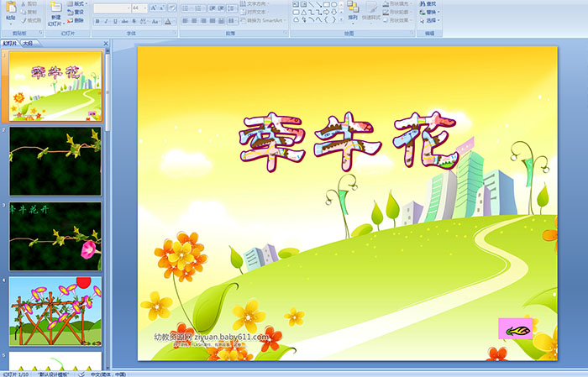
Task: Switch to the Slides (幻灯片) pane tab
Action: click(9, 44)
